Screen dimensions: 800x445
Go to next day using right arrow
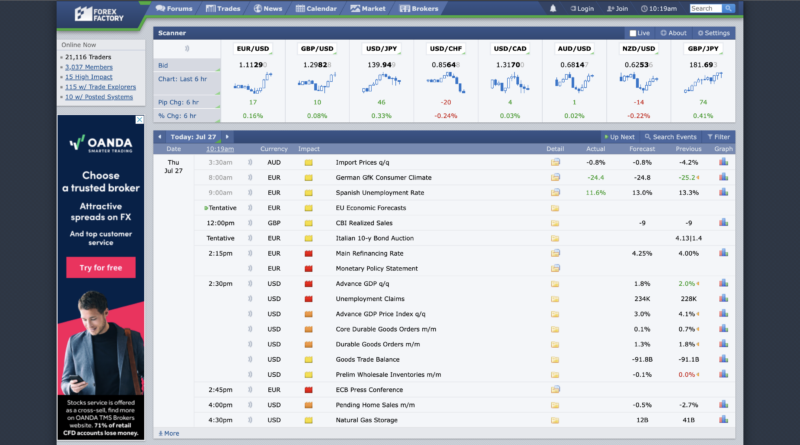click(x=227, y=136)
